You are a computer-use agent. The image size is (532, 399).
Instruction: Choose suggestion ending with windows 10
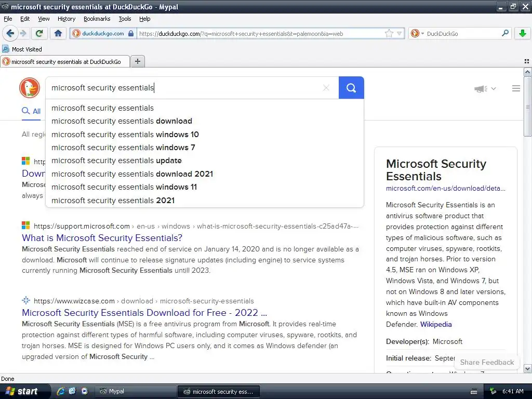click(x=205, y=135)
